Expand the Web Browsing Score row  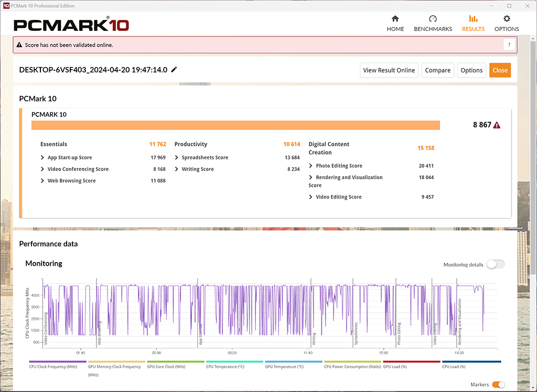(x=42, y=181)
